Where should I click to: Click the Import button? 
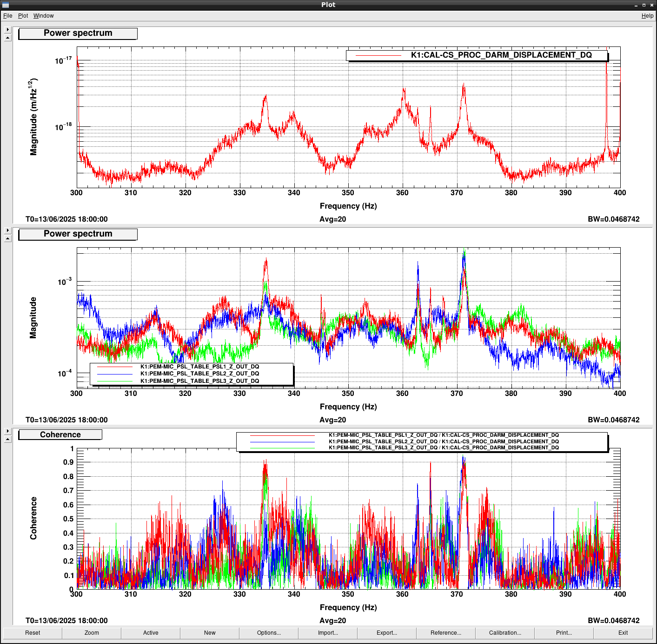(x=328, y=633)
